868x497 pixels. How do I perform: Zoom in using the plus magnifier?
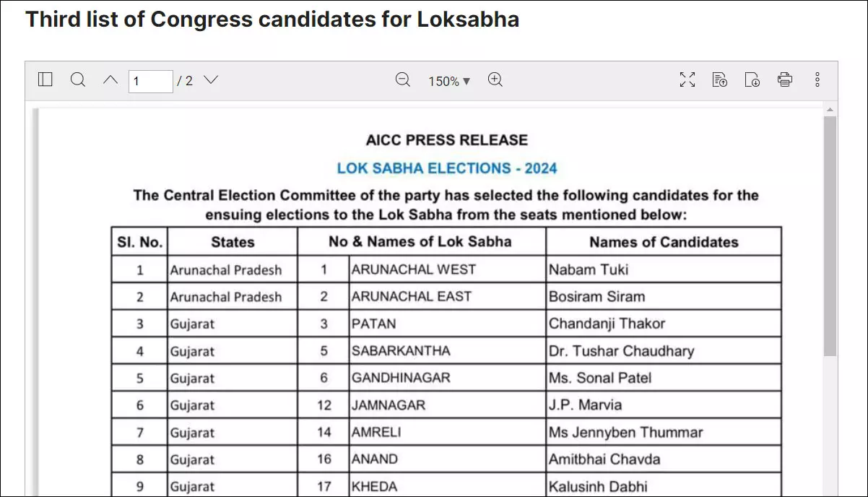(x=495, y=79)
